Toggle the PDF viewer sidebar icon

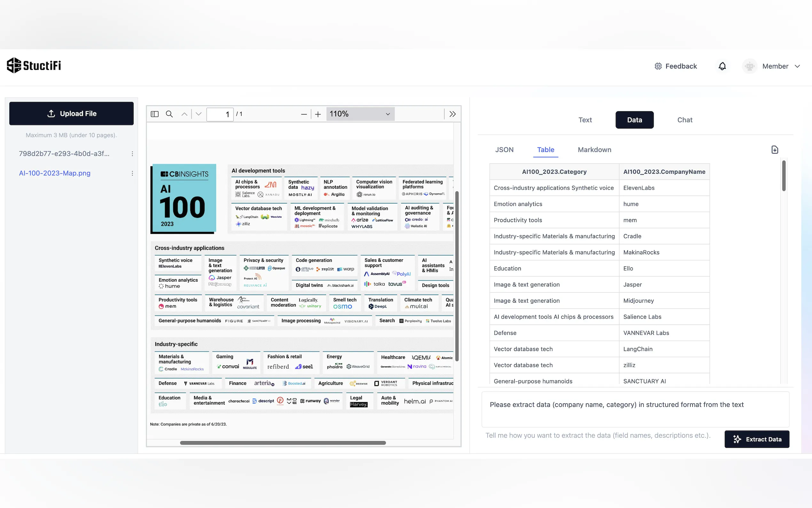pyautogui.click(x=154, y=114)
